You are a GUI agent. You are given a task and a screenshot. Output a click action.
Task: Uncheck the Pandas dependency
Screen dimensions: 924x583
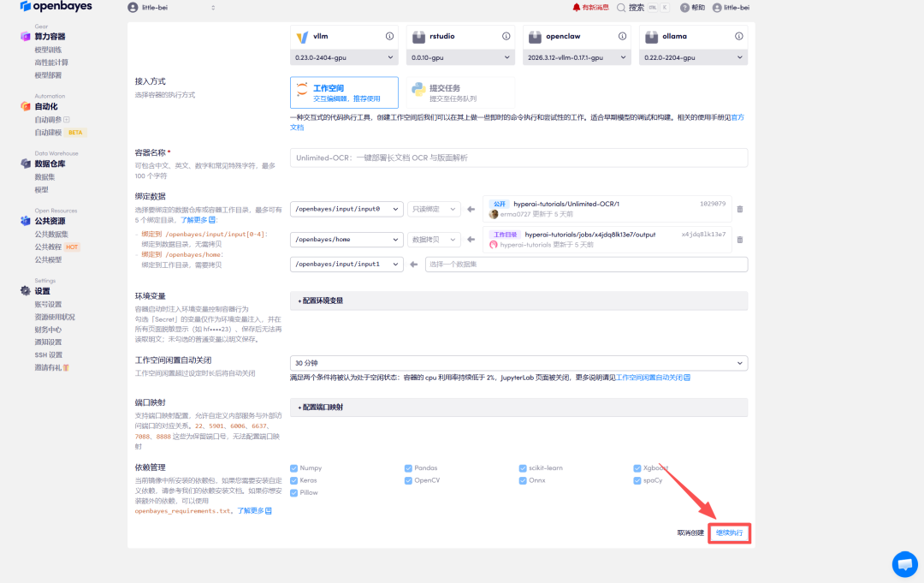pyautogui.click(x=408, y=468)
